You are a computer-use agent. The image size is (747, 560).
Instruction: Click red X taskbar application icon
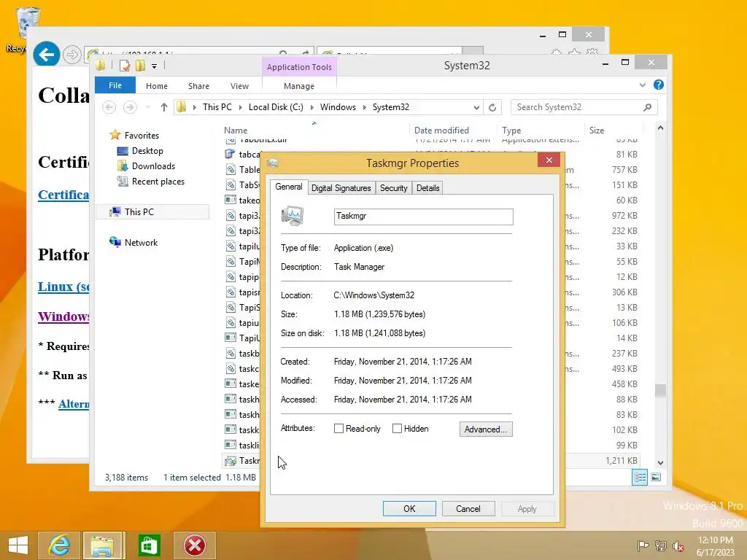[x=194, y=545]
